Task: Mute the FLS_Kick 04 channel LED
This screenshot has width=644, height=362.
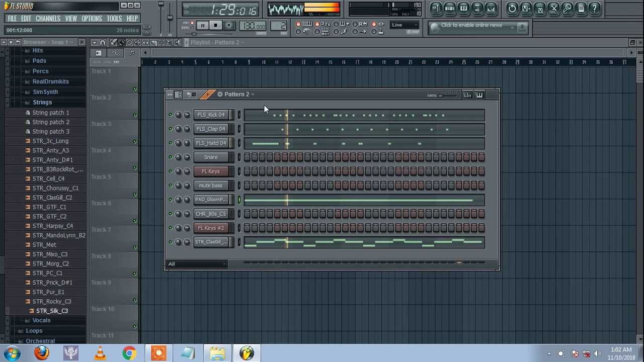Action: (171, 115)
